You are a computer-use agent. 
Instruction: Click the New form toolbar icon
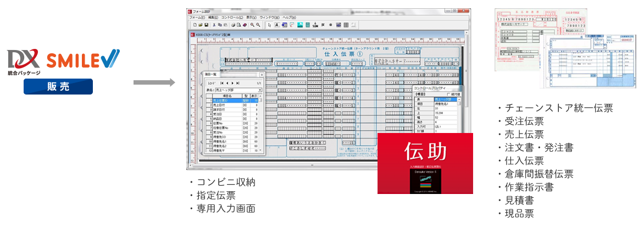(x=195, y=25)
